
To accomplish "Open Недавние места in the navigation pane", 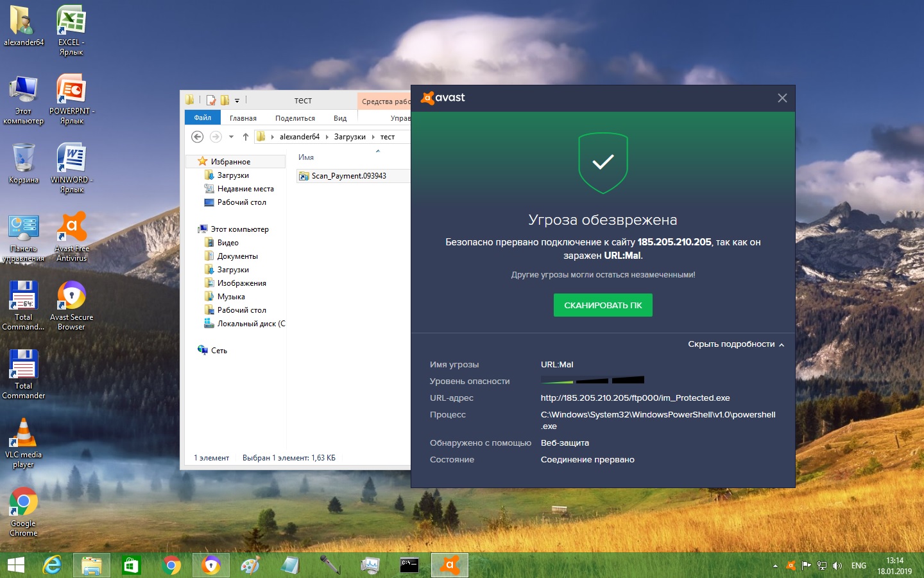I will click(245, 189).
